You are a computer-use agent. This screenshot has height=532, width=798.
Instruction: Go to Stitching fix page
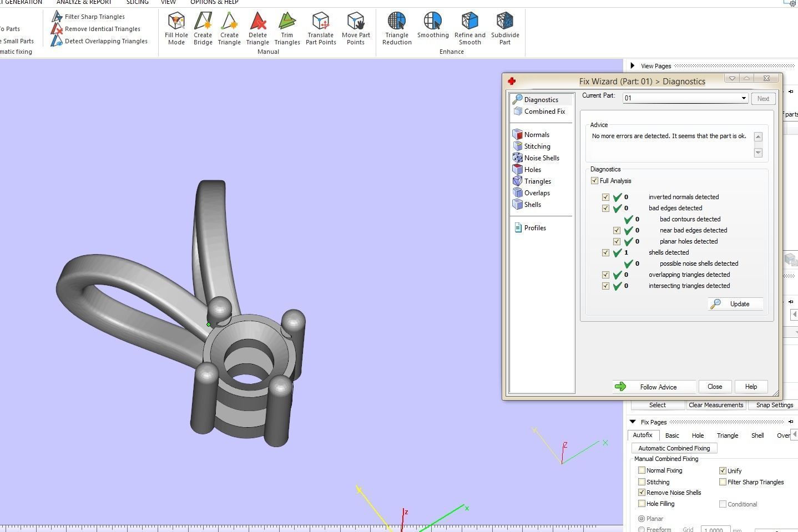532,146
